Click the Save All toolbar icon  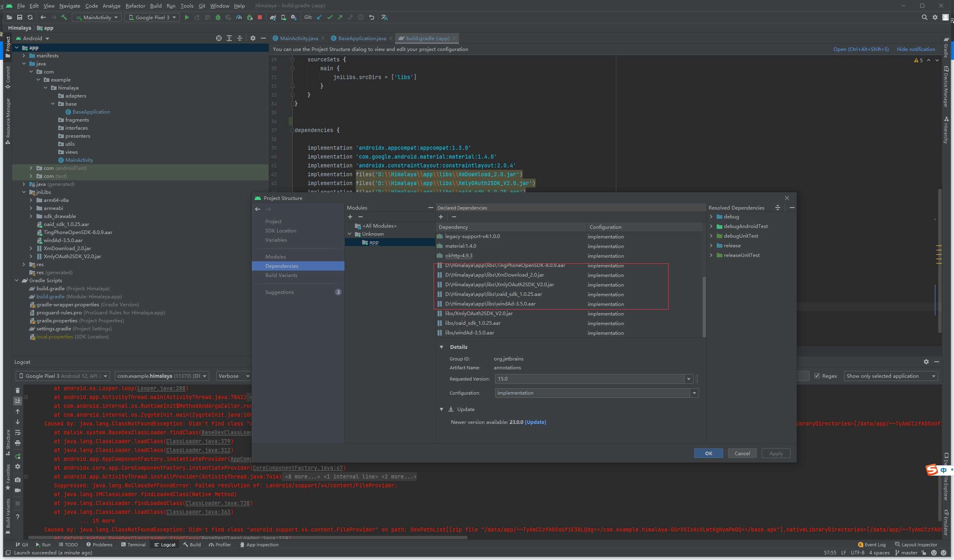19,17
